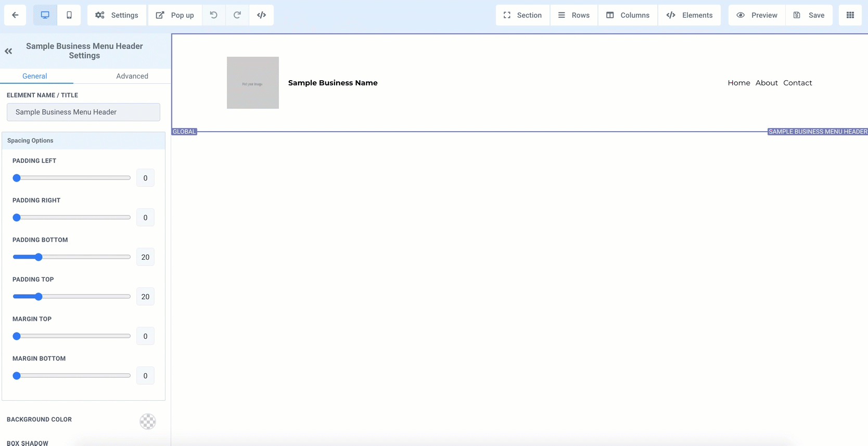The image size is (868, 446).
Task: Redo the last change
Action: point(237,15)
